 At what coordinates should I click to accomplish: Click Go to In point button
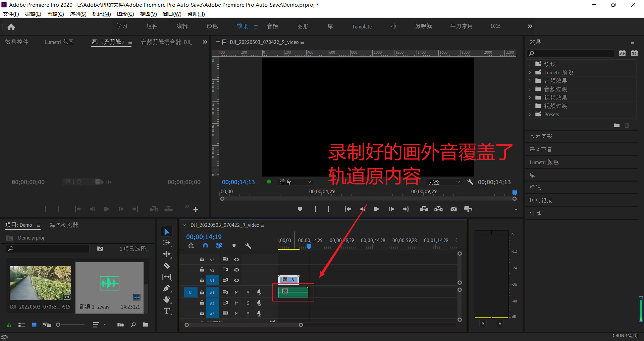click(348, 209)
